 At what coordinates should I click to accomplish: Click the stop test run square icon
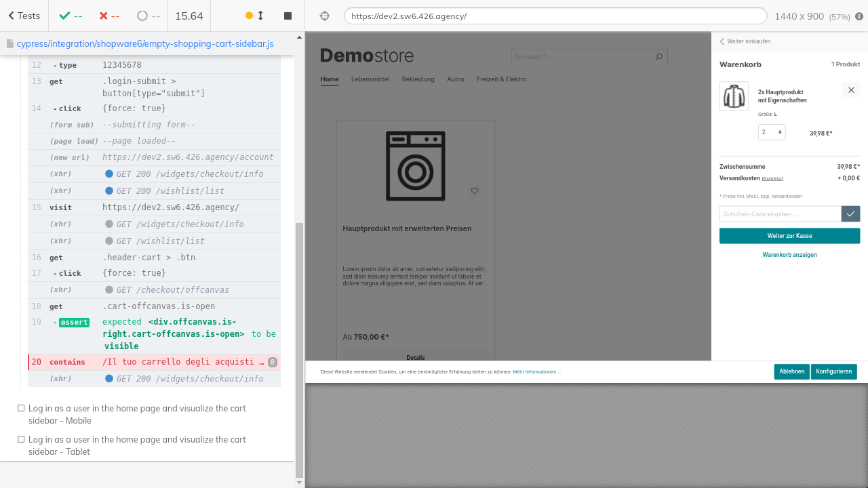[288, 16]
